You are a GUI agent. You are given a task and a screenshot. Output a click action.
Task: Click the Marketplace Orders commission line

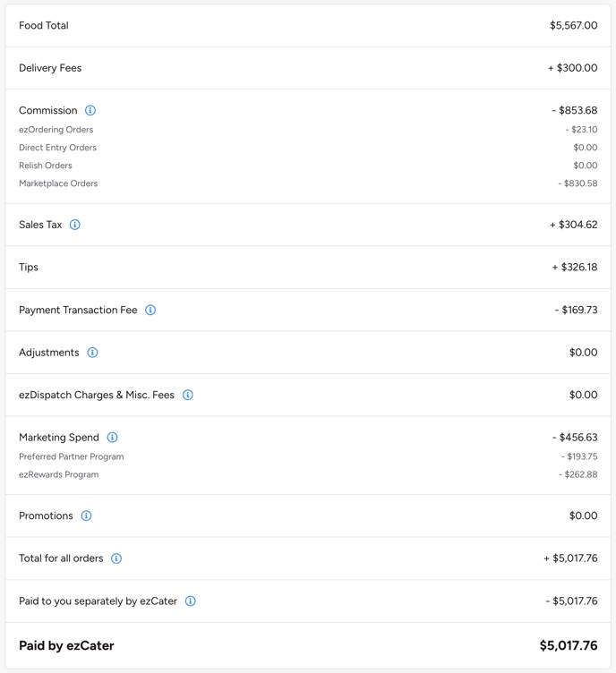click(58, 183)
